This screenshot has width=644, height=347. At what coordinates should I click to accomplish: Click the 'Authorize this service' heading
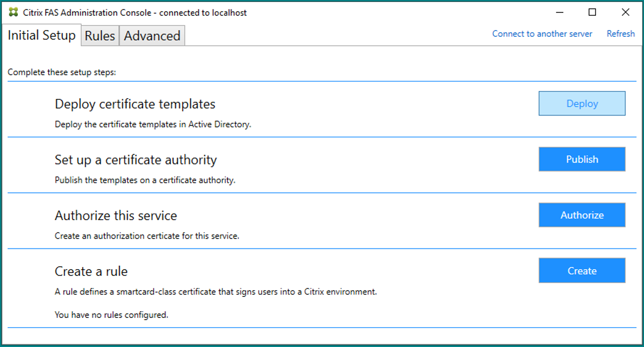[x=116, y=216]
